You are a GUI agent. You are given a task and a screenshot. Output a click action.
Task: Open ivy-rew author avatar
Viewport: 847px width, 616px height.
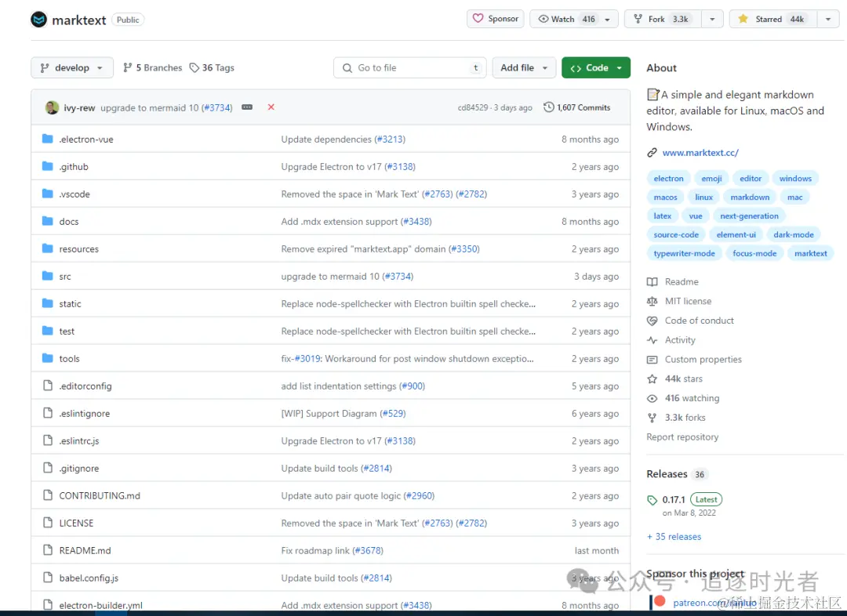point(52,107)
